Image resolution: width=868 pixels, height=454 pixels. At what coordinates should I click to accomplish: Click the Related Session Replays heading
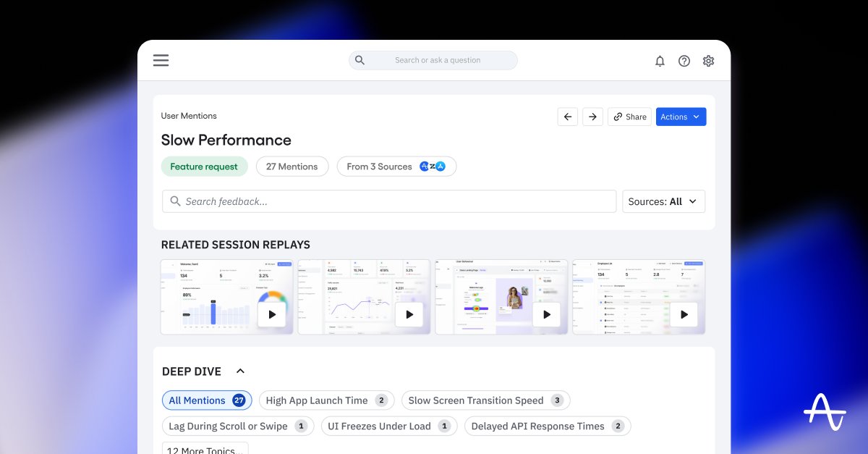[236, 245]
